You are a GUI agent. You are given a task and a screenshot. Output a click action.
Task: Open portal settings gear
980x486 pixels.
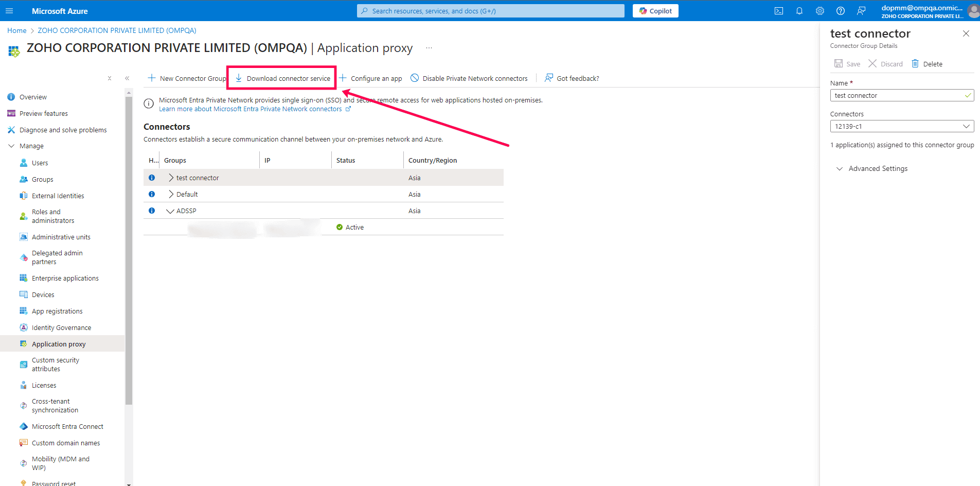[820, 11]
